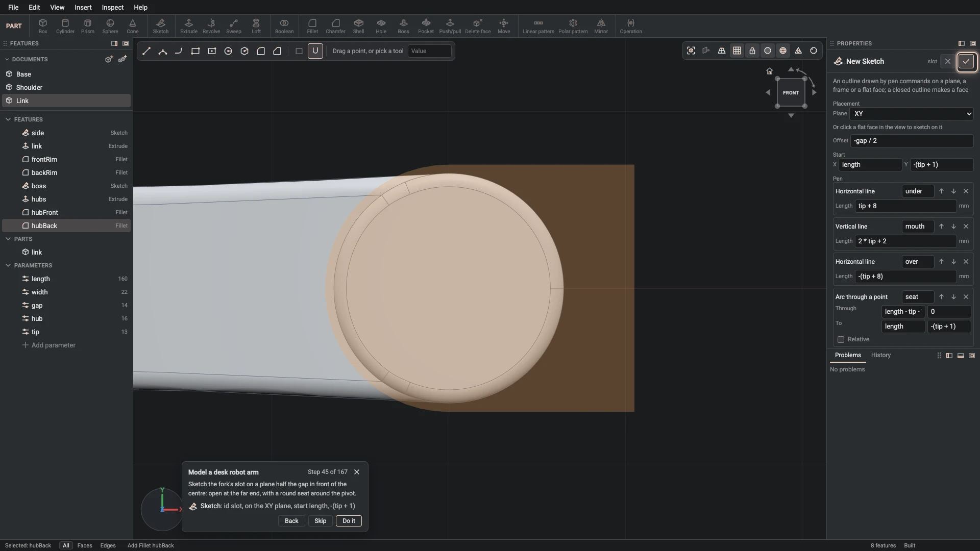Toggle the U-shaped open outline mode

click(315, 51)
